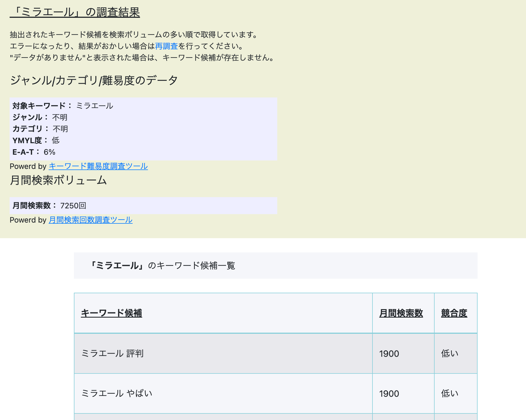The height and width of the screenshot is (420, 526).
Task: Click the 1900 value in 評判 row
Action: (x=389, y=354)
